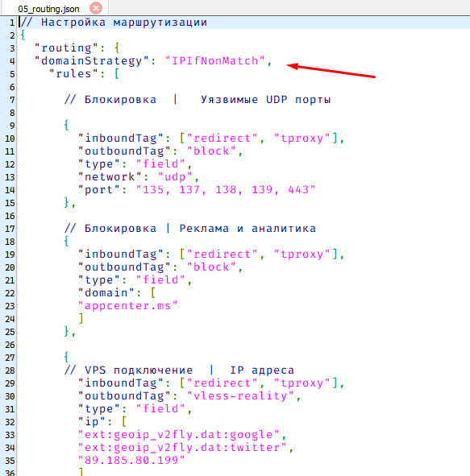Click the "network" key on line 13
The height and width of the screenshot is (476, 470).
tap(110, 176)
